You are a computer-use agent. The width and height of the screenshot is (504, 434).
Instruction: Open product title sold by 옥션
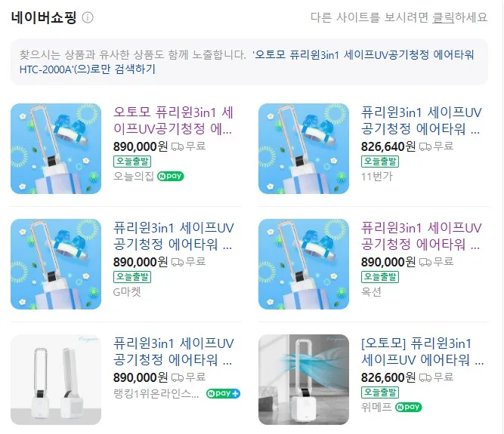tap(421, 236)
